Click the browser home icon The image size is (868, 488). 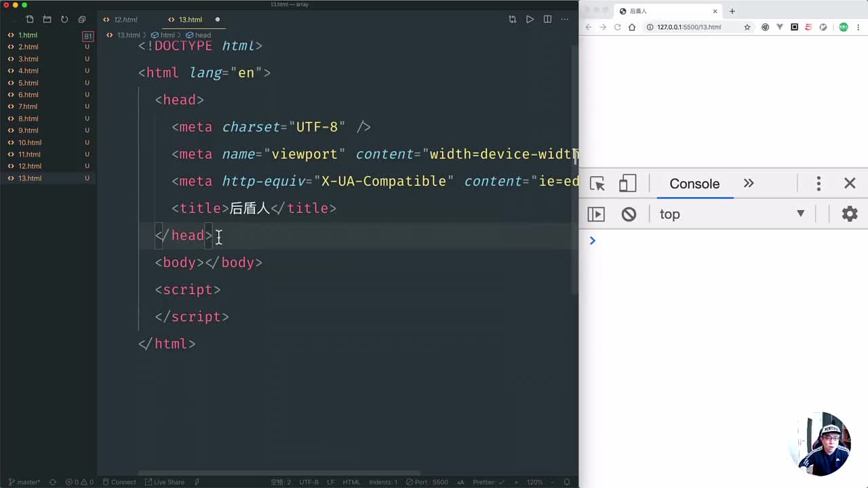point(632,27)
